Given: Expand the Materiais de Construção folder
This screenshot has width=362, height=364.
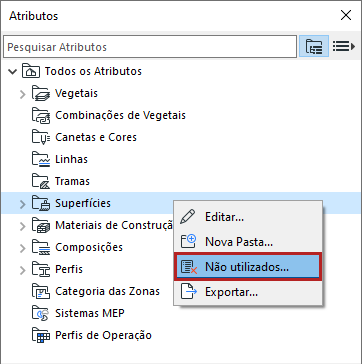Looking at the screenshot, I should pyautogui.click(x=23, y=226).
